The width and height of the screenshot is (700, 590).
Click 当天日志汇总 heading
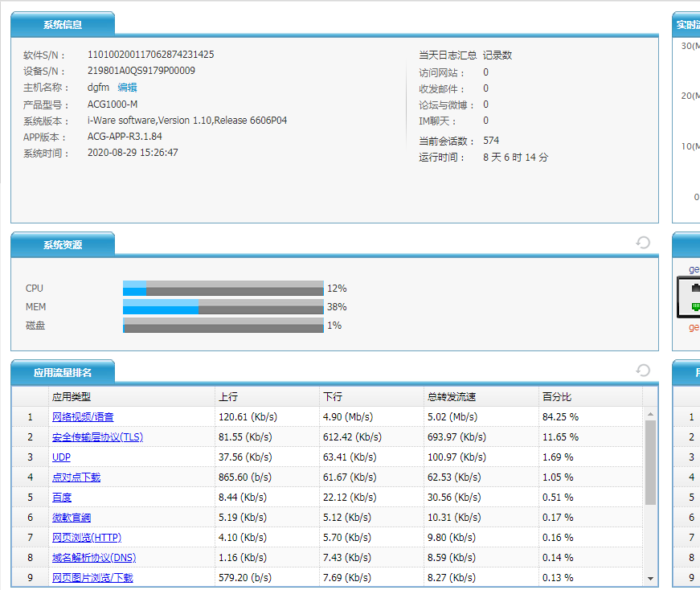click(448, 55)
